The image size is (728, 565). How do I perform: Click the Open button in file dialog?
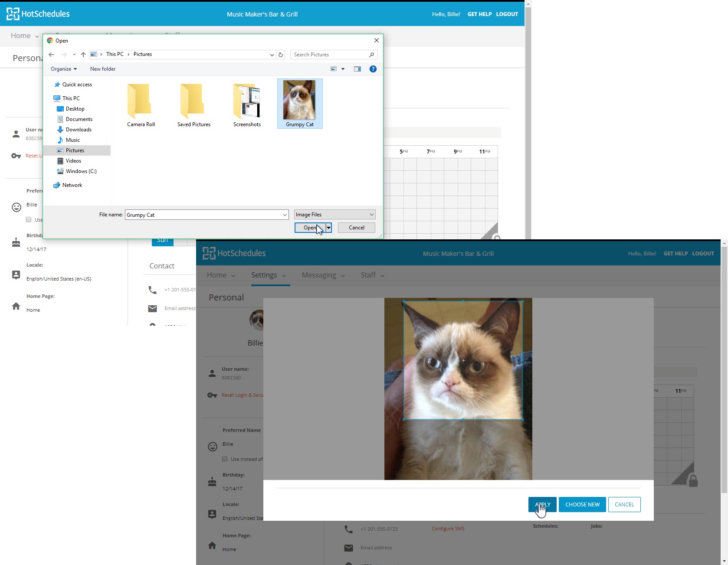coord(310,228)
